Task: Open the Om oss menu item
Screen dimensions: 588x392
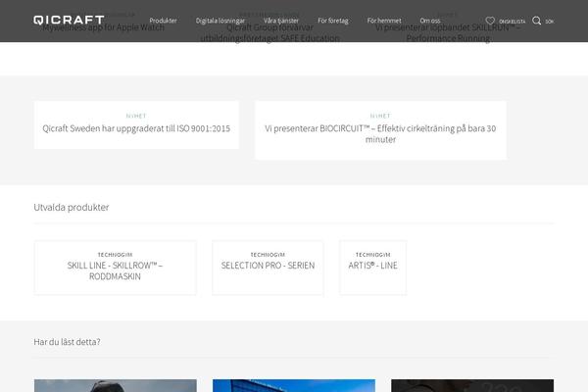Action: click(430, 21)
